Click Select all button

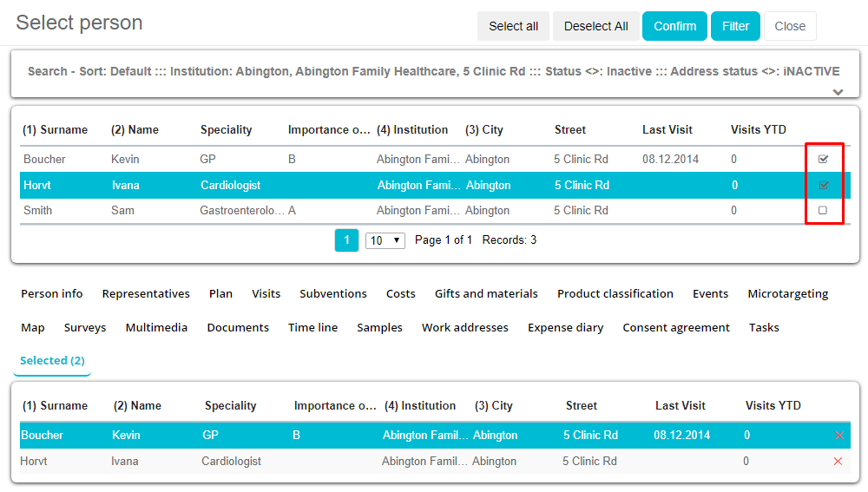coord(513,26)
